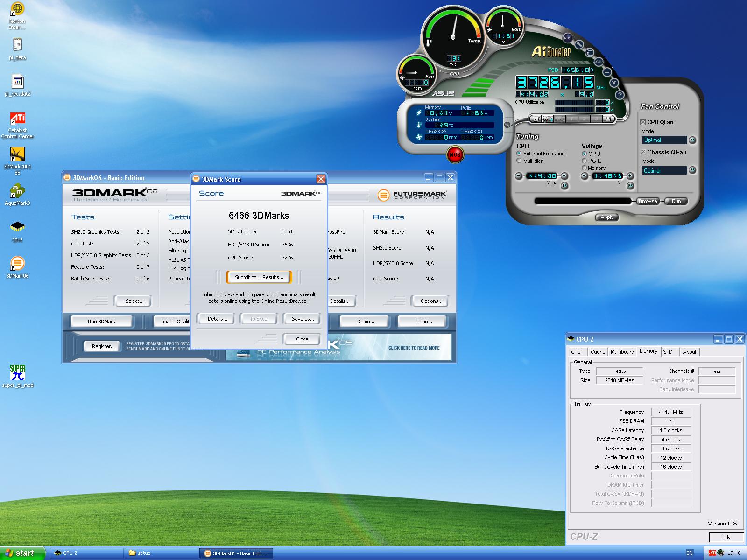Image resolution: width=747 pixels, height=560 pixels.
Task: Open Norton Internet desktop icon
Action: pos(17,16)
